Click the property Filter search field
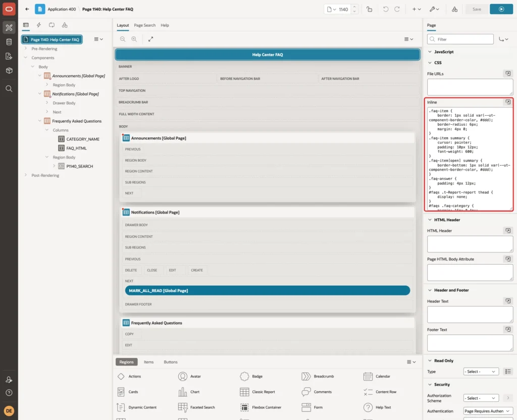Viewport: 517px width, 420px height. [460, 39]
